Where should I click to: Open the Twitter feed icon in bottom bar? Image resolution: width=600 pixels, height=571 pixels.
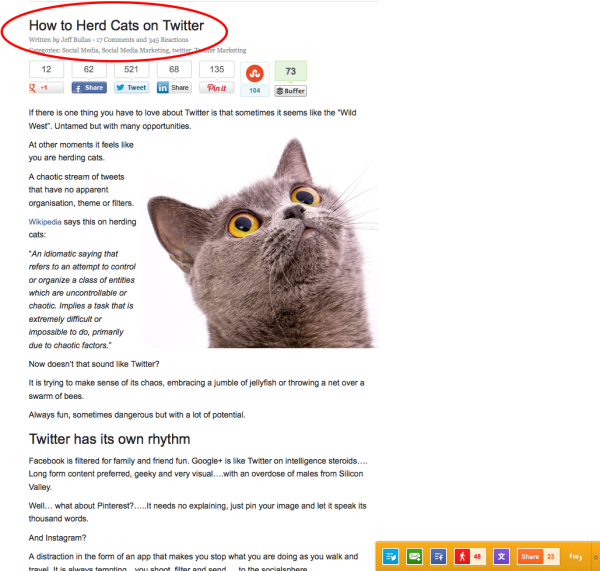(x=391, y=556)
